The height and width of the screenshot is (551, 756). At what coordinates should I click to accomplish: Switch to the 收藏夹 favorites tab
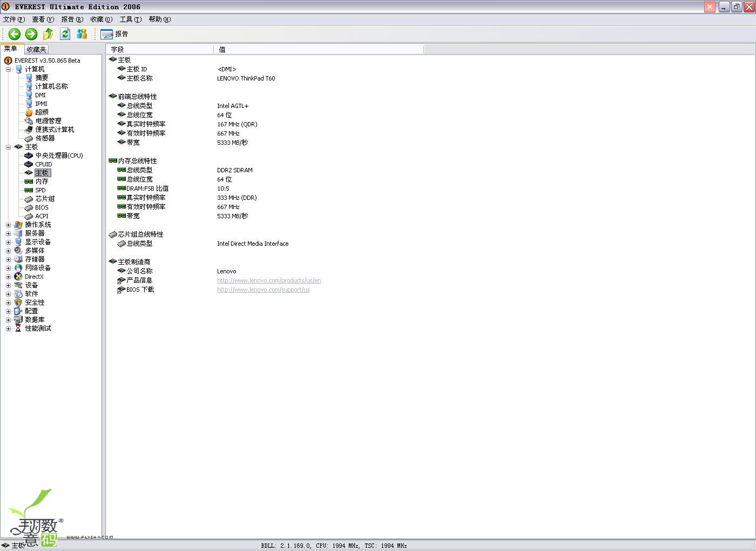coord(36,49)
